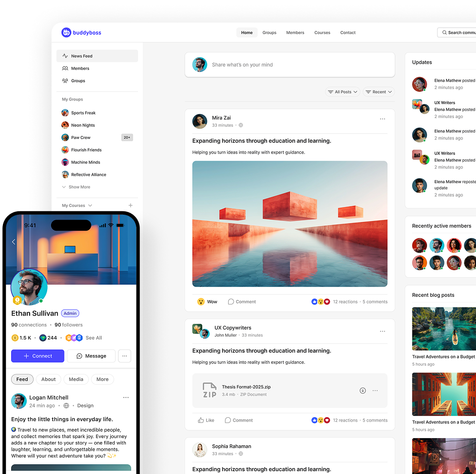Select the Feed tab on phone
The width and height of the screenshot is (476, 474).
[x=22, y=379]
